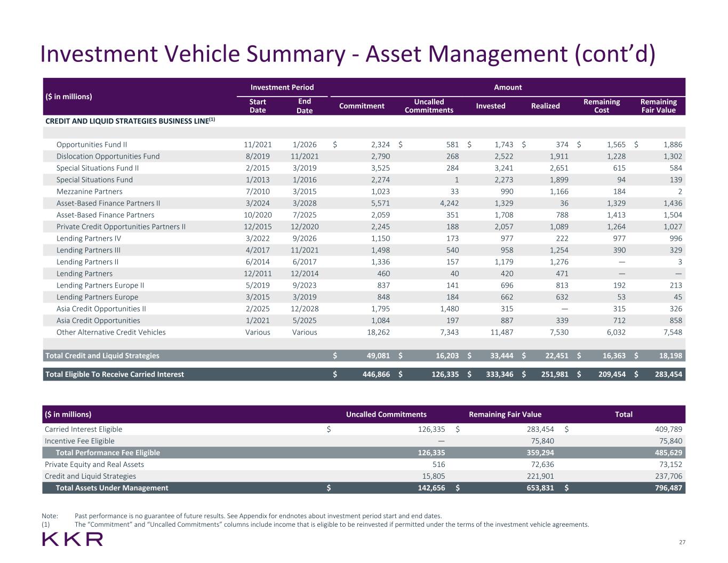Click the "Opportunities Fund II" row label

92,145
